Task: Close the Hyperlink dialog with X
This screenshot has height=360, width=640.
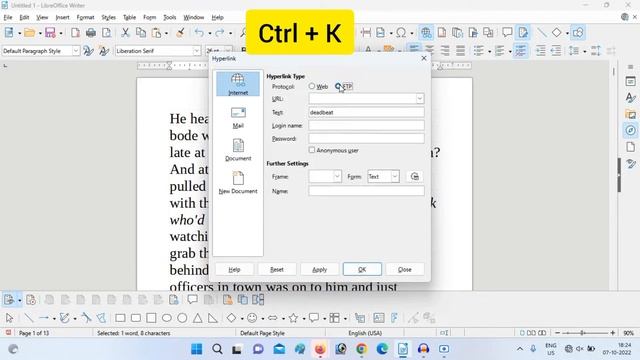Action: click(x=424, y=58)
